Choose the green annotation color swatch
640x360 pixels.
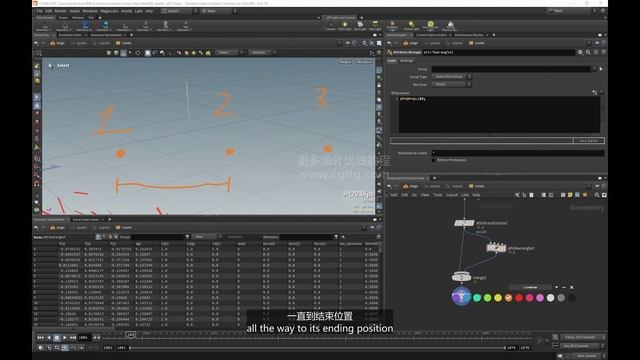[487, 298]
